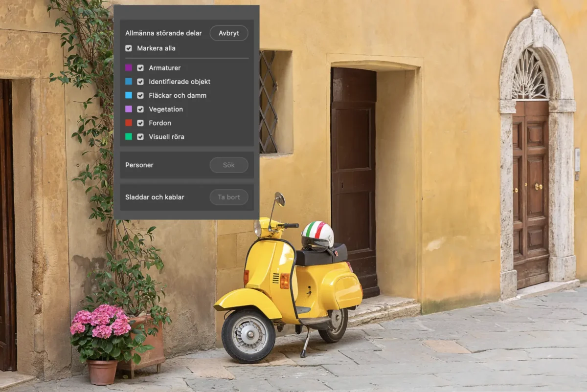Image resolution: width=587 pixels, height=392 pixels.
Task: Disable the Fläckar och damm checkbox
Action: point(140,95)
